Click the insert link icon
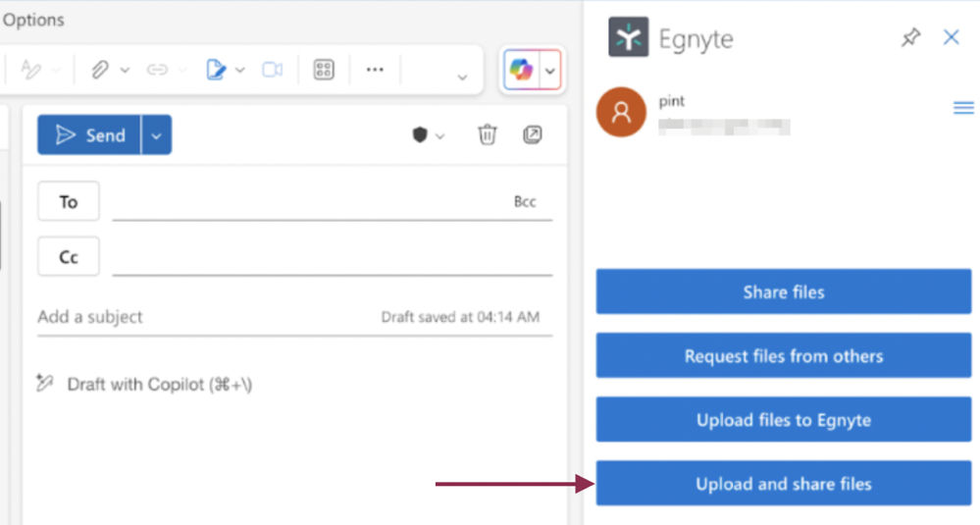This screenshot has height=525, width=980. coord(157,70)
